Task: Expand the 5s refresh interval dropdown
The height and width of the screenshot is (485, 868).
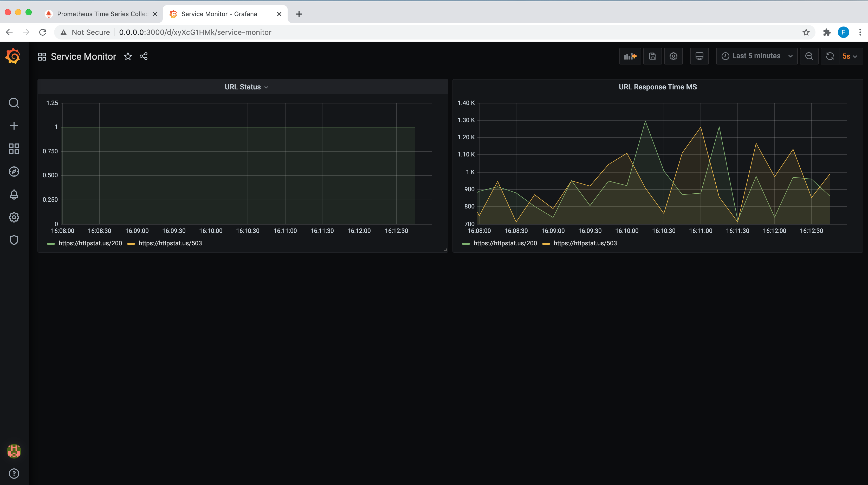Action: click(850, 56)
